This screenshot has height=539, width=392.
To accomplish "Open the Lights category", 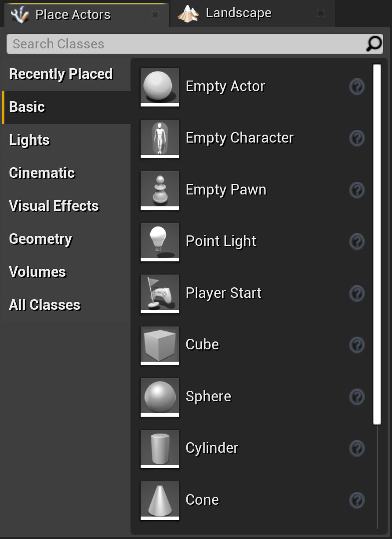I will [29, 140].
